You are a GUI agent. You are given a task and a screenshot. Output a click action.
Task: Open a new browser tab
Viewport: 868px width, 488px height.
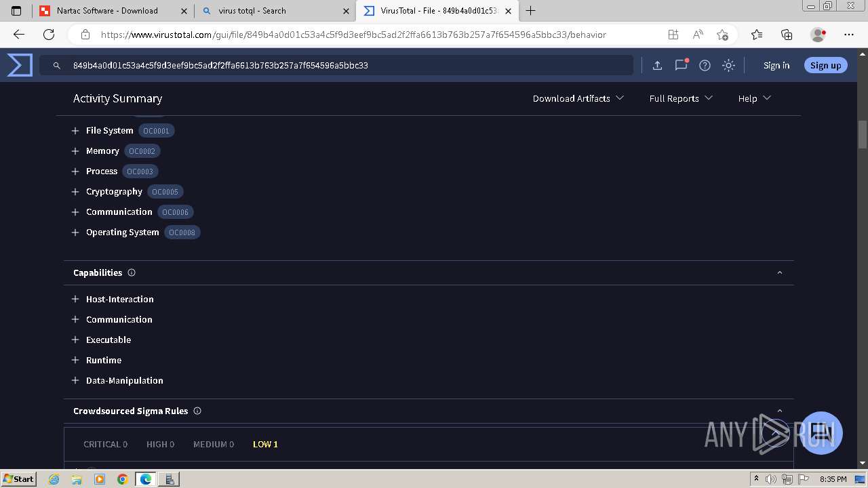[531, 11]
